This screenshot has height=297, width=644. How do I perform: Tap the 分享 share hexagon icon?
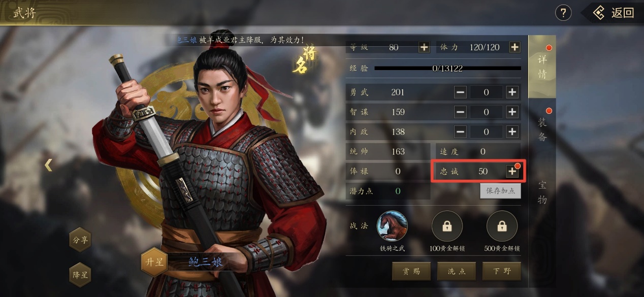coord(80,240)
